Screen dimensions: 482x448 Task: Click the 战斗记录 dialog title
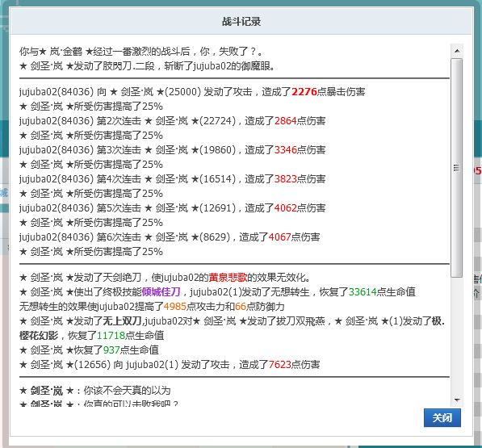[x=241, y=22]
